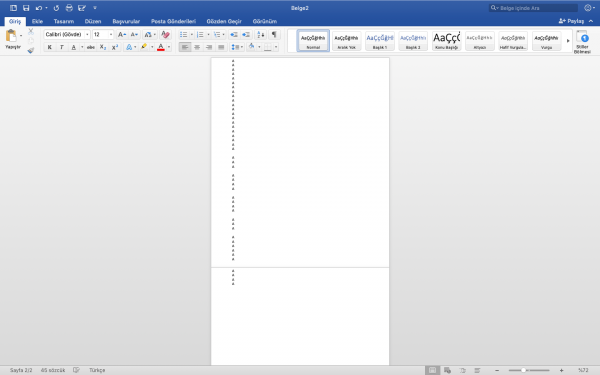Clear all formatting with eraser icon
Viewport: 600px width, 375px height.
point(165,34)
